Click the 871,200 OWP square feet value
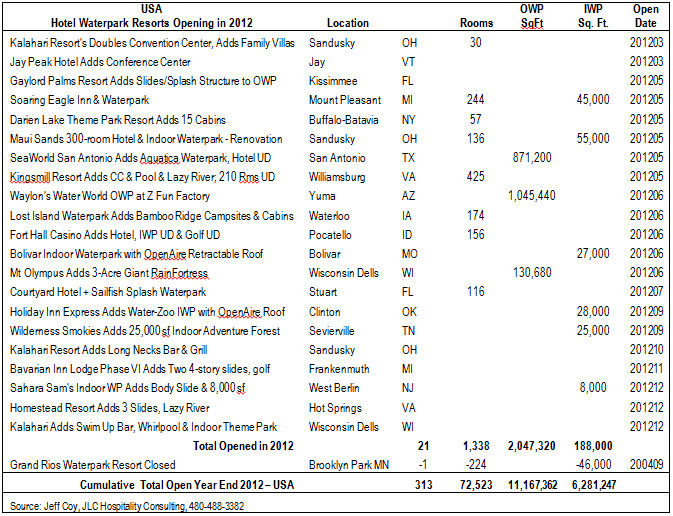Image resolution: width=673 pixels, height=516 pixels. tap(533, 158)
